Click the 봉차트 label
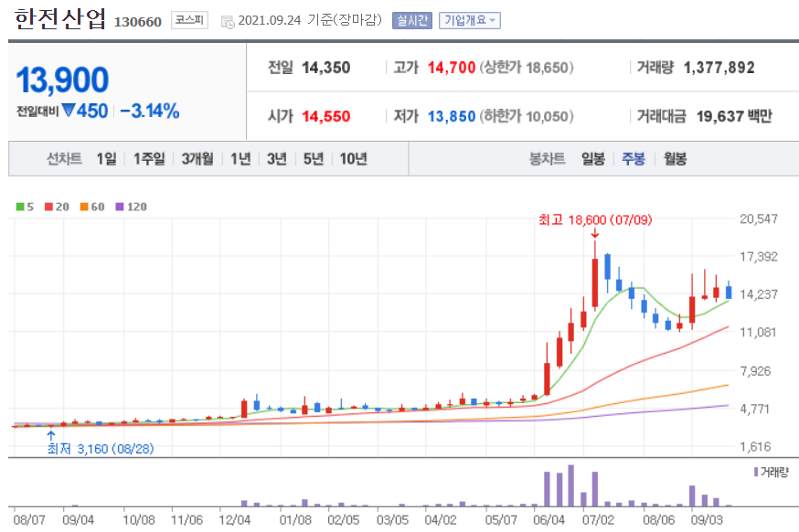The width and height of the screenshot is (799, 532). tap(548, 159)
